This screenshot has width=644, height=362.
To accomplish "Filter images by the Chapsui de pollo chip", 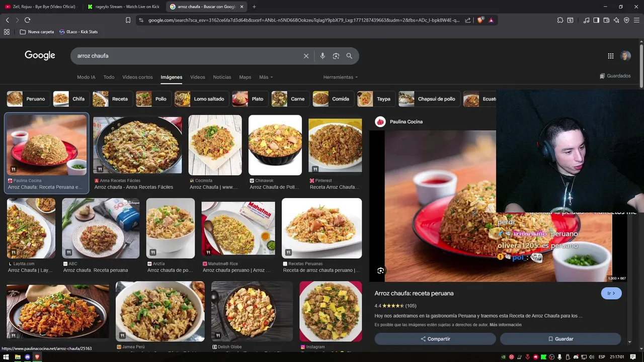I will [429, 99].
